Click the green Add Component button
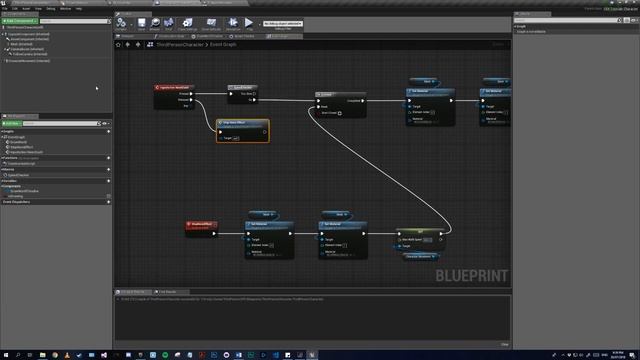This screenshot has height=360, width=640. [x=20, y=21]
